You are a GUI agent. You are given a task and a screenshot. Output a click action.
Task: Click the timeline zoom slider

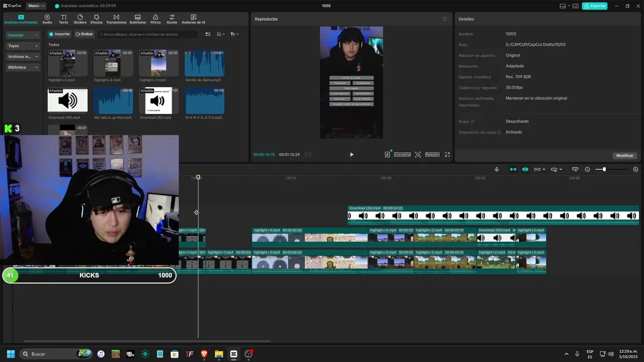click(604, 169)
